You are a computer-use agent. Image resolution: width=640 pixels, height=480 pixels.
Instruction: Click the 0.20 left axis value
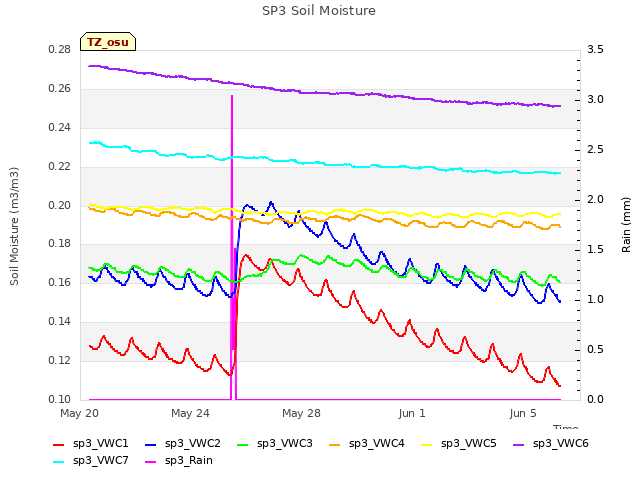click(60, 205)
